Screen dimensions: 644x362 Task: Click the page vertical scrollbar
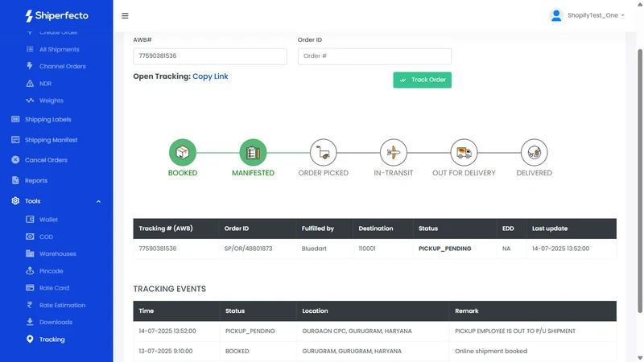639,180
